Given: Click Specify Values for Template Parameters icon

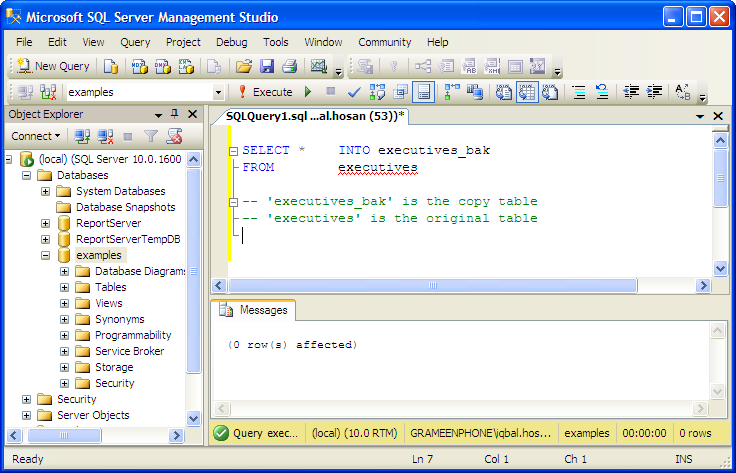Looking at the screenshot, I should point(682,92).
